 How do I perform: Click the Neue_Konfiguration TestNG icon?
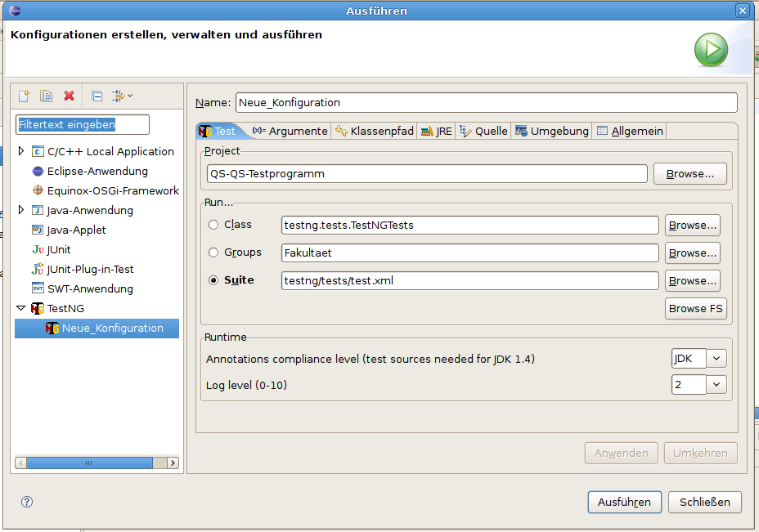coord(52,329)
